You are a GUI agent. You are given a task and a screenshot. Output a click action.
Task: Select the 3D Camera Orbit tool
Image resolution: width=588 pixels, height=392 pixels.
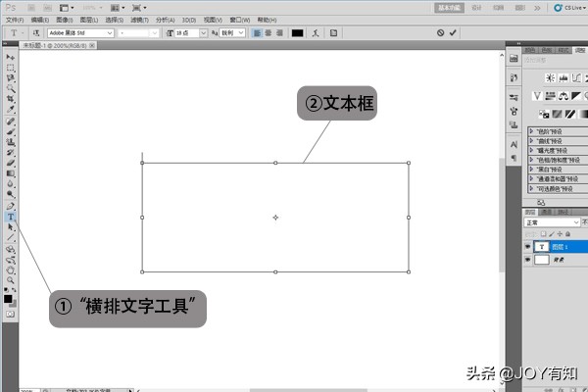click(x=10, y=260)
